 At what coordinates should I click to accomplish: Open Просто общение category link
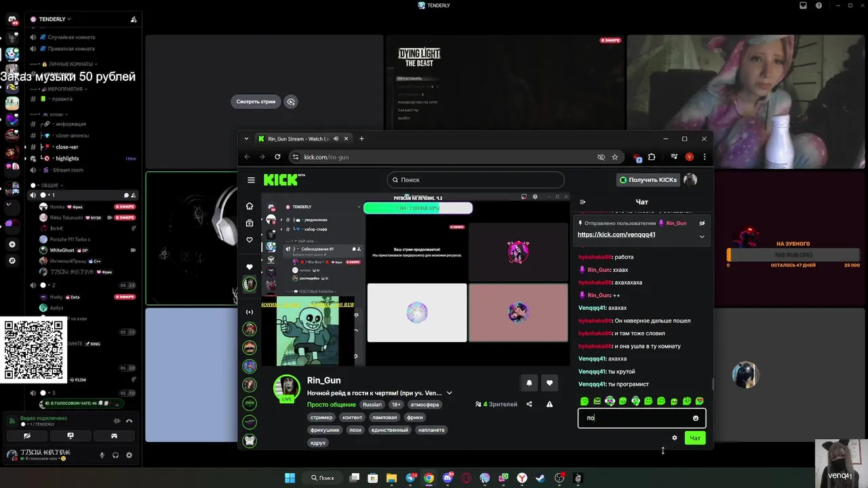point(331,405)
